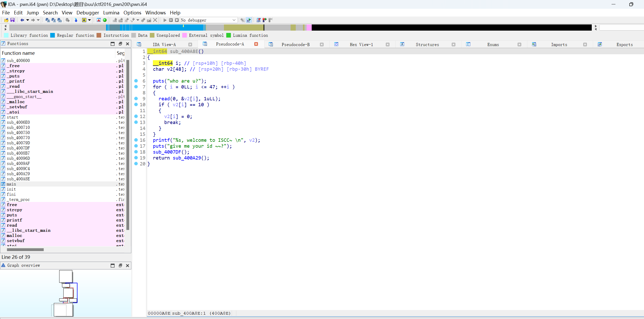
Task: Open the text style A dropdown arrow
Action: (90, 20)
